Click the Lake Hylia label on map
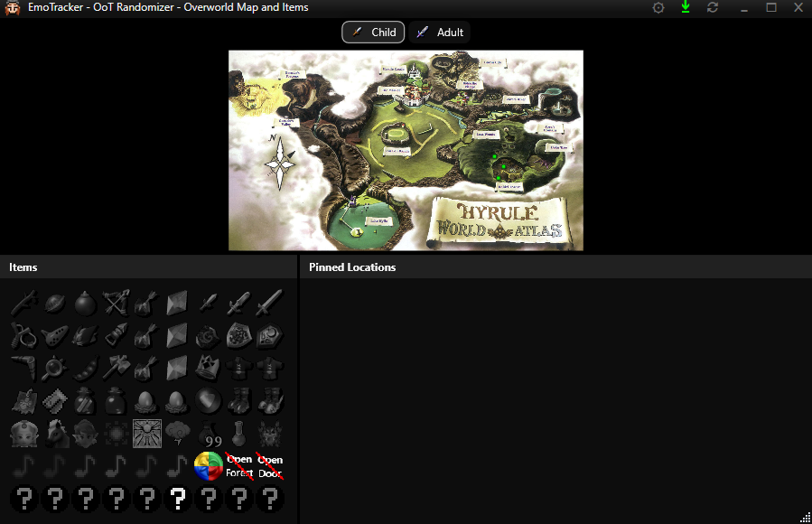812x524 pixels. pyautogui.click(x=379, y=220)
